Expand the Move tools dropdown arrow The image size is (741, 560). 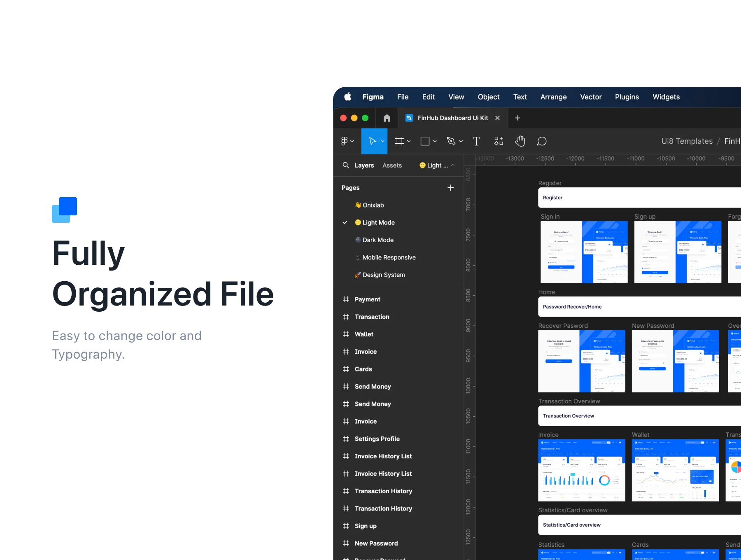pyautogui.click(x=382, y=141)
